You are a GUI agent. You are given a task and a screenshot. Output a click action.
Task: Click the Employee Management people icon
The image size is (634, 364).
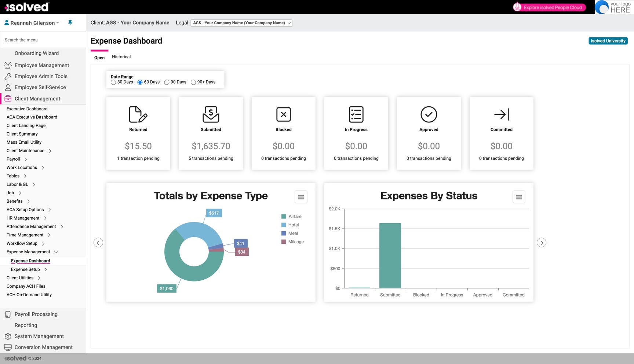point(8,65)
